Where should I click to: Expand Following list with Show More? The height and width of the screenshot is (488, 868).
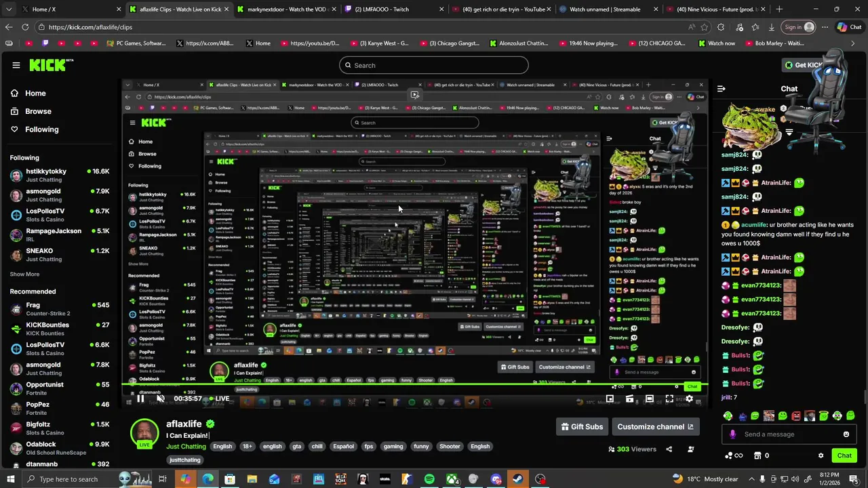[x=24, y=274]
